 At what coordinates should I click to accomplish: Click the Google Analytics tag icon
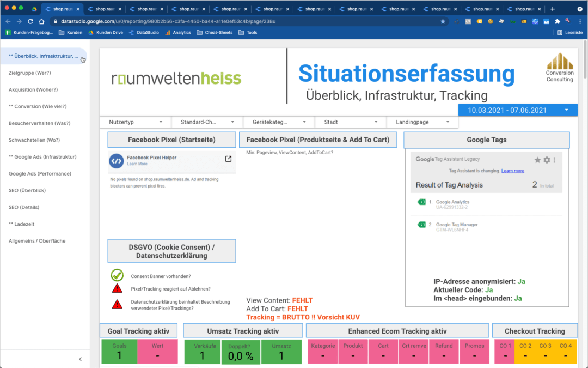coord(421,202)
